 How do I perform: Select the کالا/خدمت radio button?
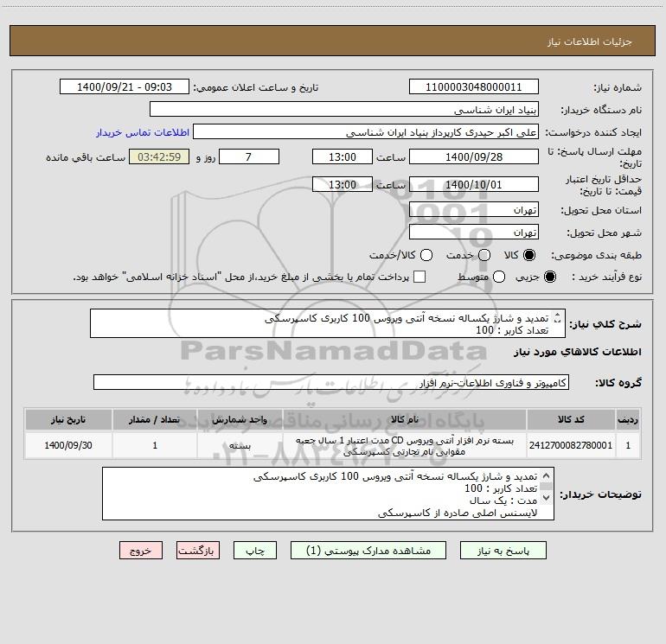tap(426, 255)
